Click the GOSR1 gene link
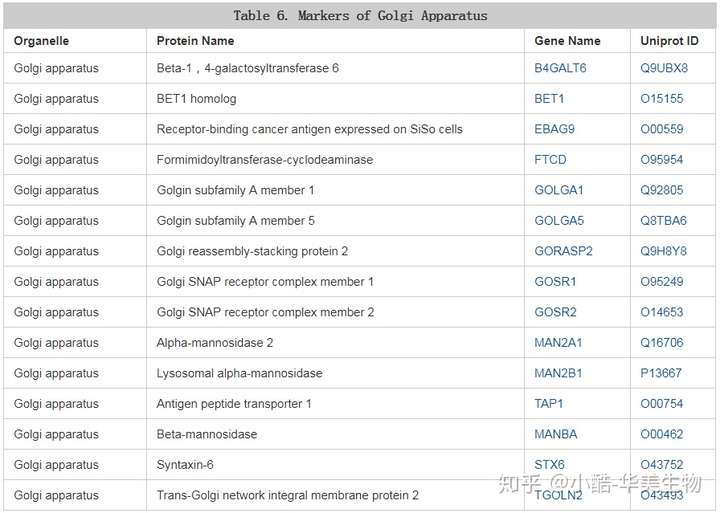Image resolution: width=720 pixels, height=513 pixels. [555, 282]
